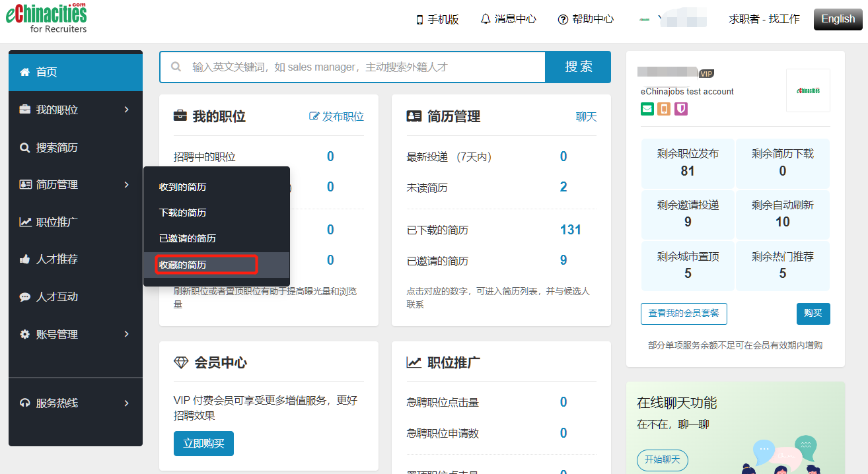Click the chart icon beside 职位推广
868x474 pixels.
tap(25, 222)
